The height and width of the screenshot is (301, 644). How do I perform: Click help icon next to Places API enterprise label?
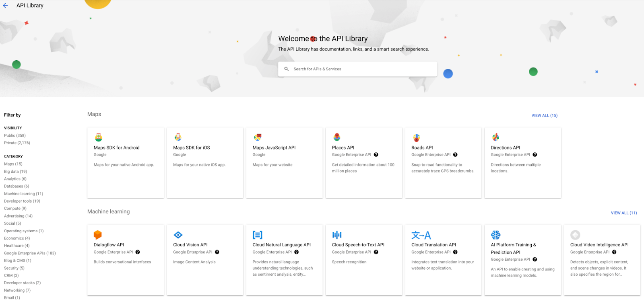pos(376,155)
